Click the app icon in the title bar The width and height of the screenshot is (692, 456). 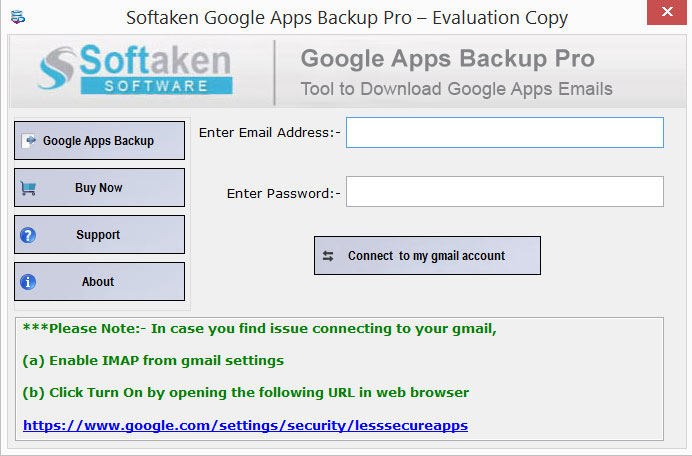(18, 17)
